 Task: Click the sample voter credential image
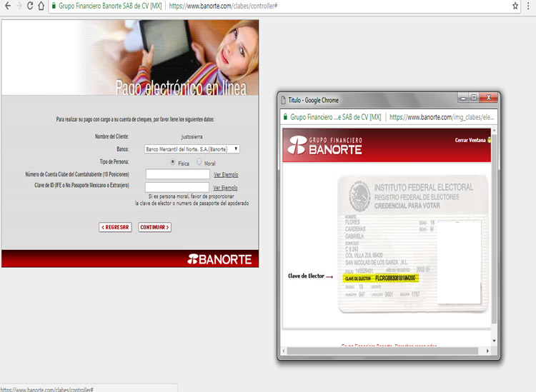(x=413, y=244)
